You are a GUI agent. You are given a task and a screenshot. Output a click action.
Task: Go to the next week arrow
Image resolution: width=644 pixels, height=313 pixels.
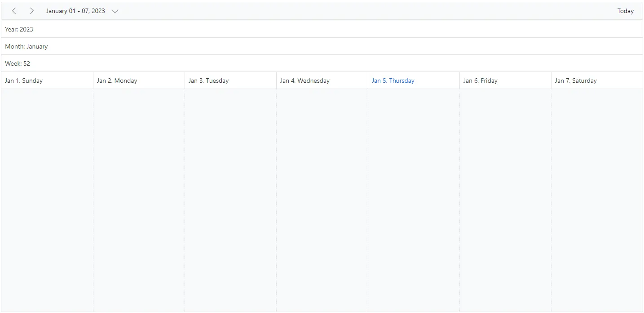[31, 11]
